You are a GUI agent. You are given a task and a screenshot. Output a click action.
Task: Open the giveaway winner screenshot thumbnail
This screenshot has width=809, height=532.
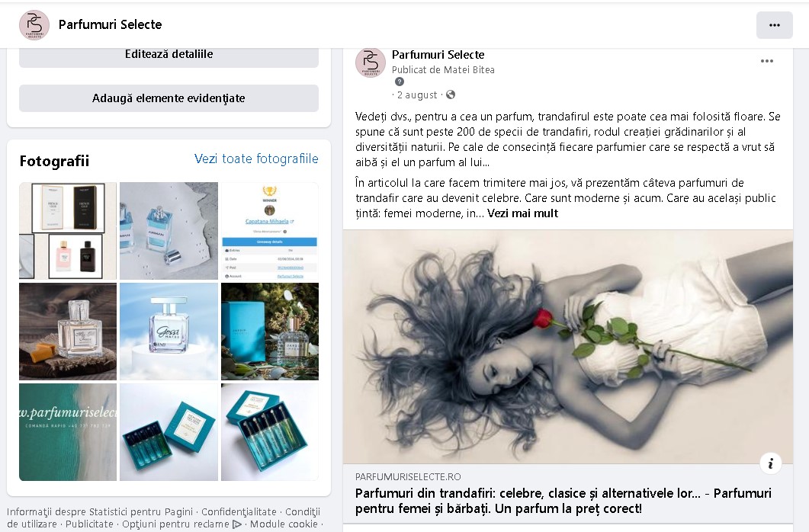269,231
